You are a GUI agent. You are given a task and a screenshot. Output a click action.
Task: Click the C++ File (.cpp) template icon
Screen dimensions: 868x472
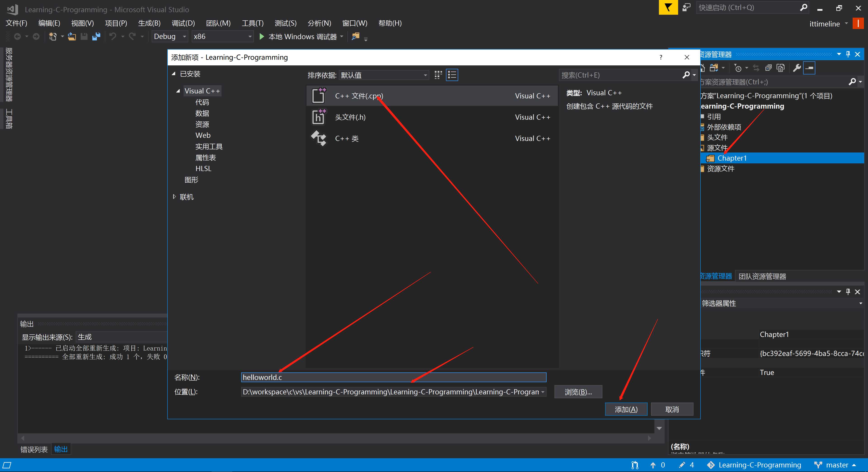(x=319, y=95)
